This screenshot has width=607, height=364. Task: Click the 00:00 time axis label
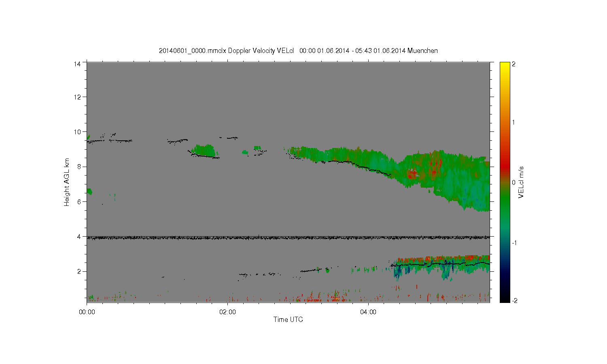(x=87, y=312)
